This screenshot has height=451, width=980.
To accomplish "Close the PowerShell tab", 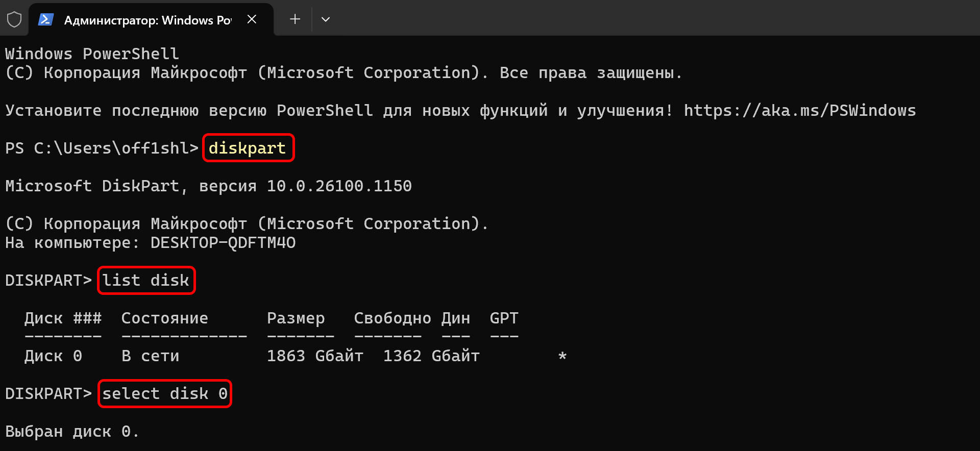I will 252,19.
